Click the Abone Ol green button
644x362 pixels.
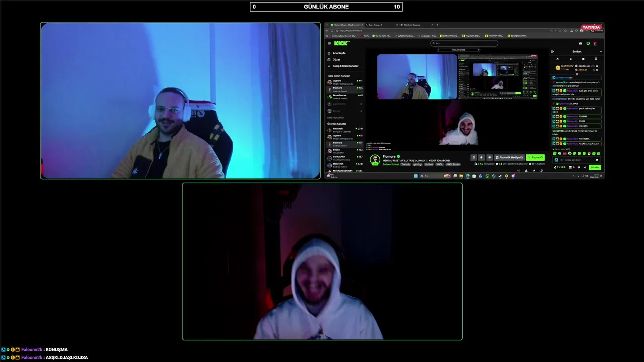pos(535,157)
